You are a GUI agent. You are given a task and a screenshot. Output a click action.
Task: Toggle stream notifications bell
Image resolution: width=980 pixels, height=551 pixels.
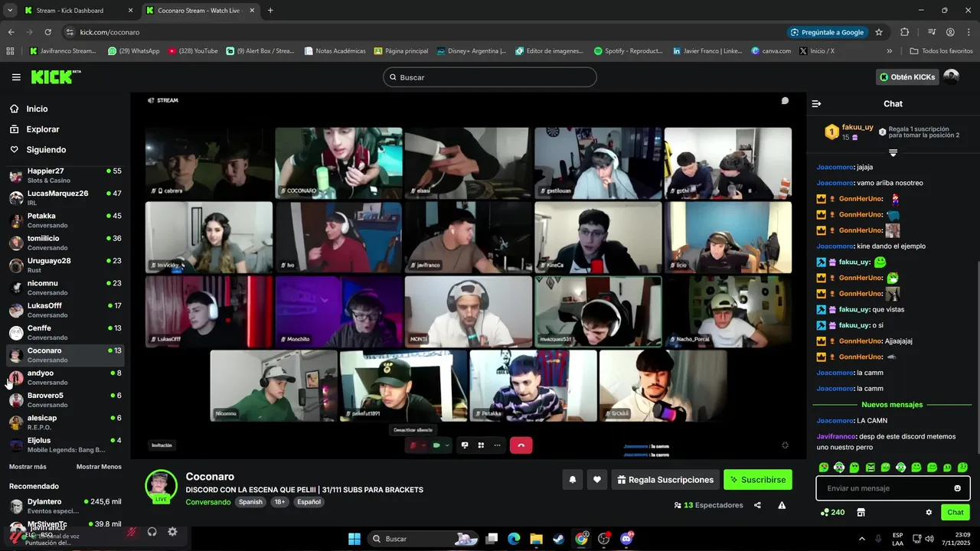572,480
